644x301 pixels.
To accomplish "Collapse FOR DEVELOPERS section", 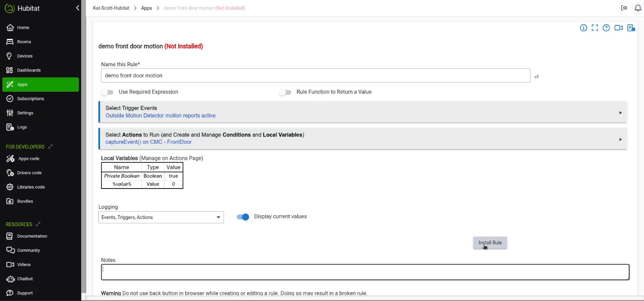I will [50, 147].
